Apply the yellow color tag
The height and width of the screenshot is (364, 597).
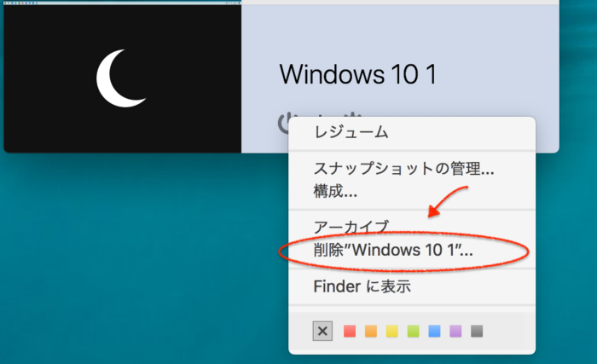[392, 331]
